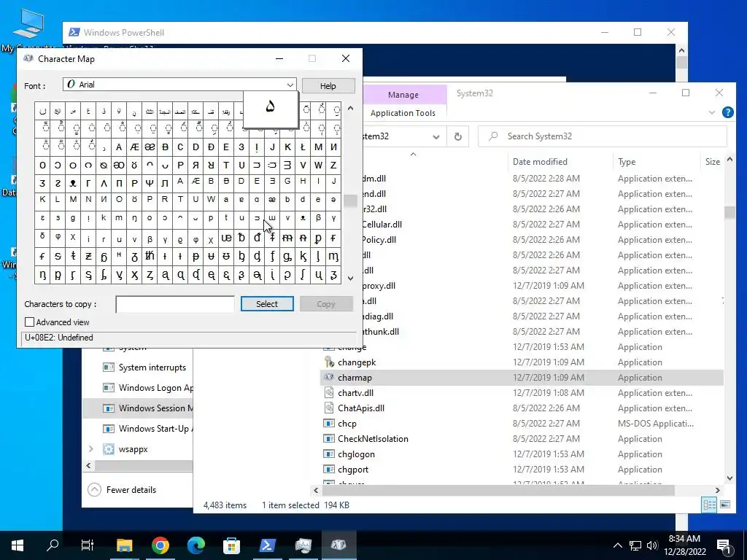Sort by the Type column header
The image size is (747, 560).
(627, 162)
